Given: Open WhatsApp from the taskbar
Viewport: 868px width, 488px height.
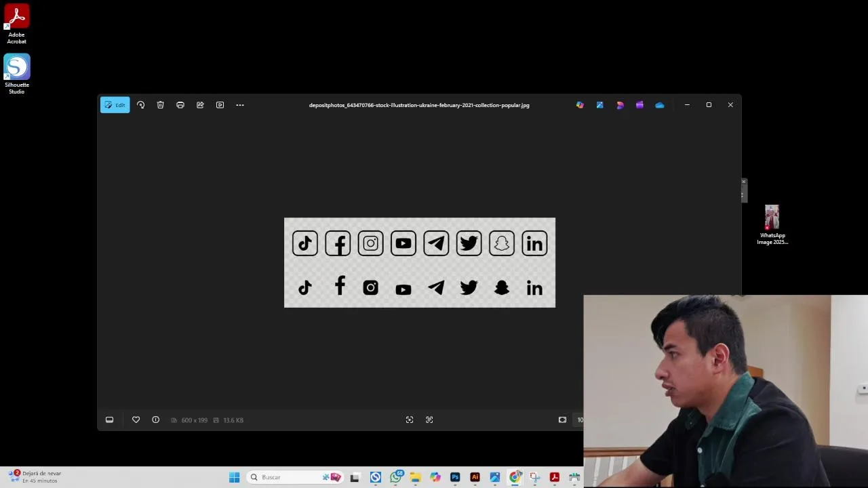Looking at the screenshot, I should tap(395, 477).
